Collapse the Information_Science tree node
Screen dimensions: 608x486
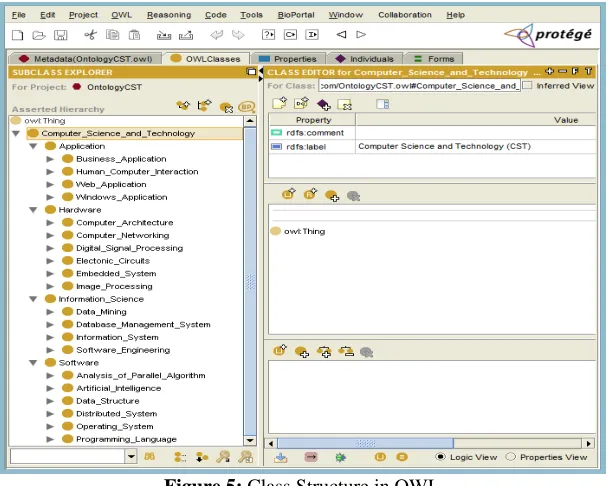point(33,299)
